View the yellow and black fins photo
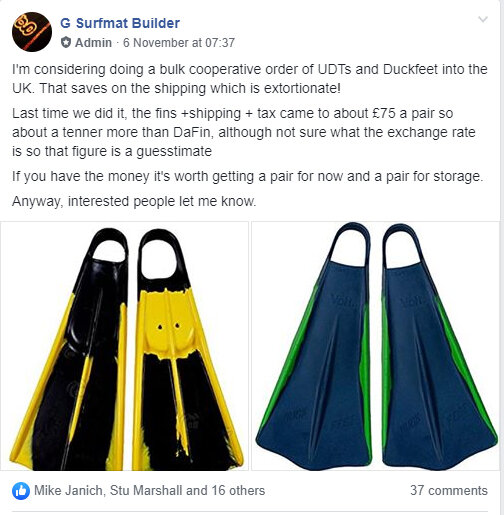This screenshot has width=504, height=515. coord(124,346)
